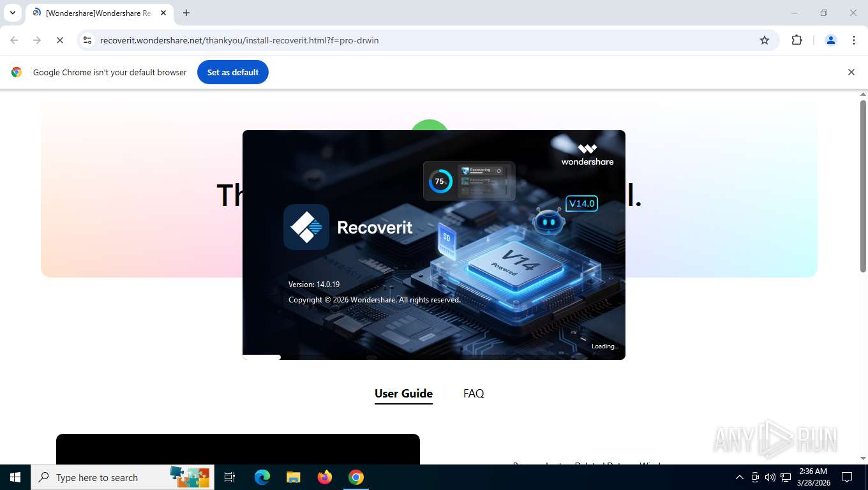View site information icon in address bar
Image resolution: width=868 pixels, height=490 pixels.
click(x=87, y=40)
